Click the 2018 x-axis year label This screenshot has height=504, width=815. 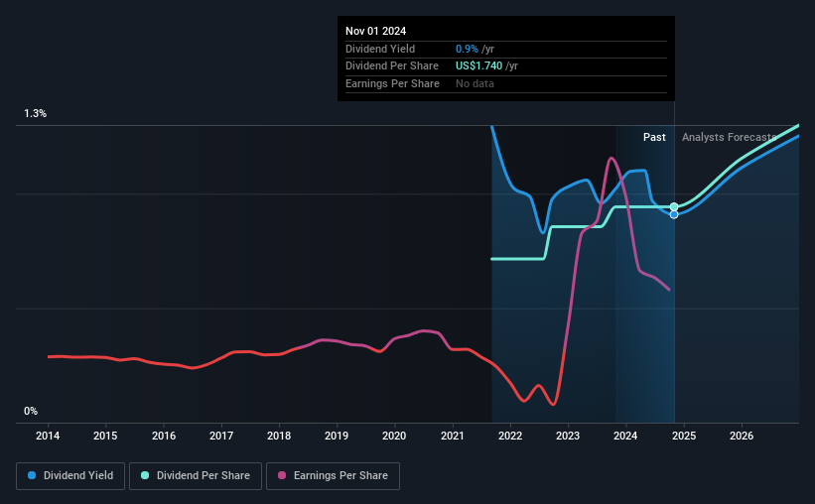[x=279, y=436]
